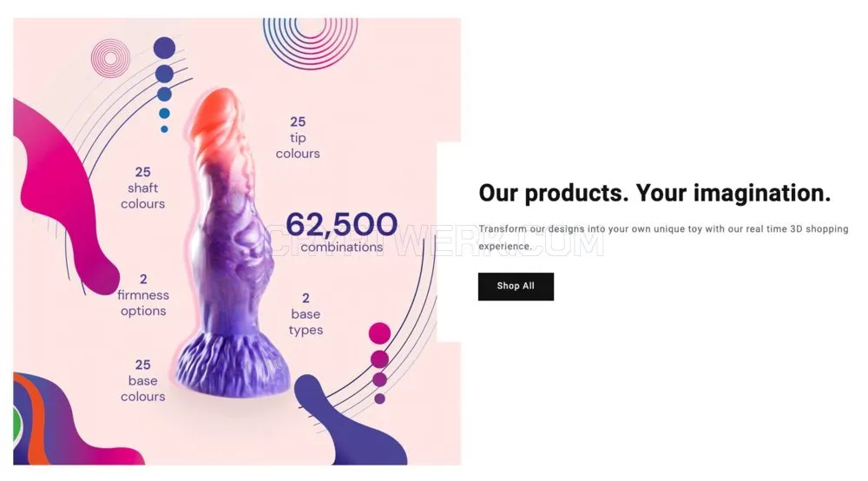The width and height of the screenshot is (868, 481).
Task: Select the "25 shaft colours" label
Action: click(143, 188)
